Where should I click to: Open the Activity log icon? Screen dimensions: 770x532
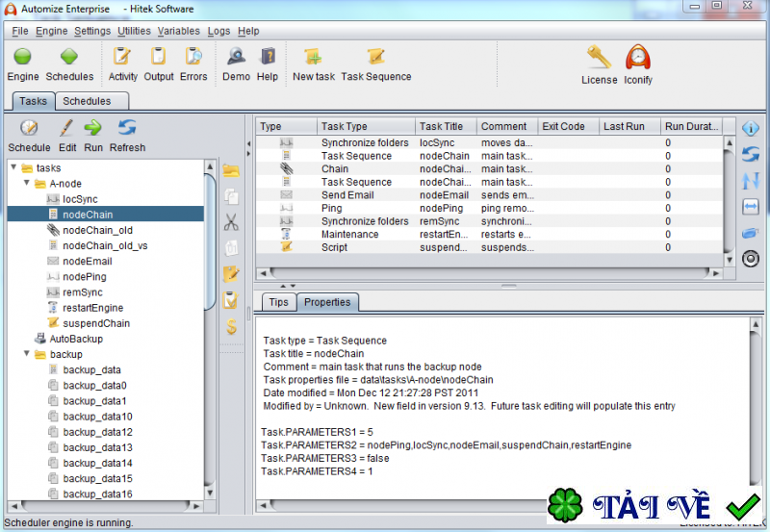122,58
